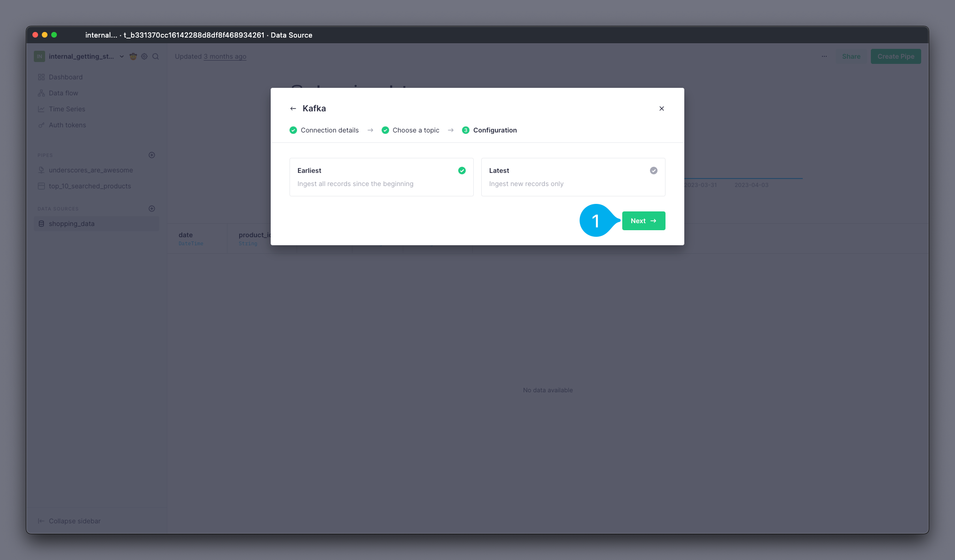Click the green workspace avatar badge
This screenshot has height=560, width=955.
[39, 56]
